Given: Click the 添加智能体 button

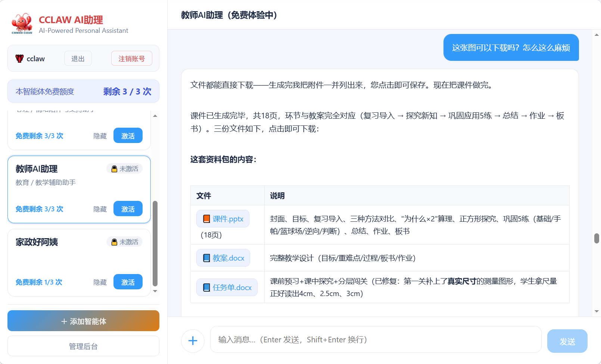Looking at the screenshot, I should tap(83, 321).
